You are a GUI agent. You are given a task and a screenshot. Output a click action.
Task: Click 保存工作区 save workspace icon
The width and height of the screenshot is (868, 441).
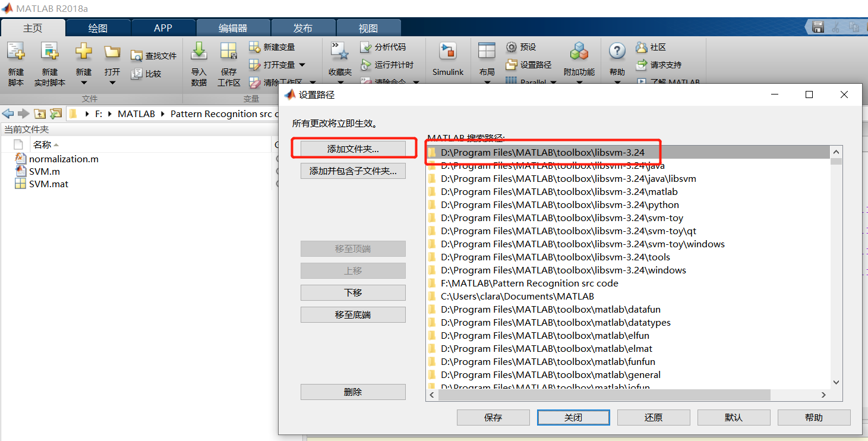click(229, 52)
